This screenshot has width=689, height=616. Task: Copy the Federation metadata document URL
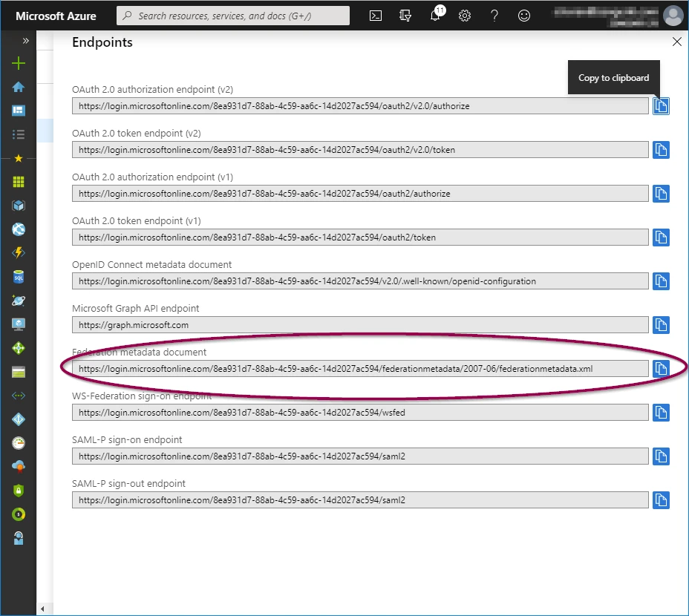661,369
